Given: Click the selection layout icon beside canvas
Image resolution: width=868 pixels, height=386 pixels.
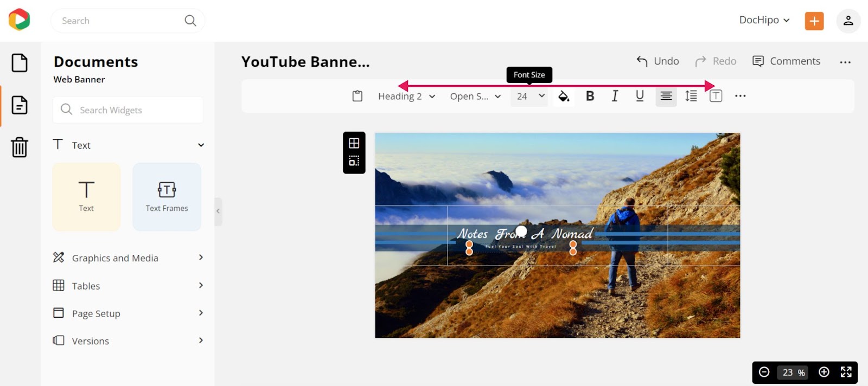Looking at the screenshot, I should pyautogui.click(x=354, y=161).
